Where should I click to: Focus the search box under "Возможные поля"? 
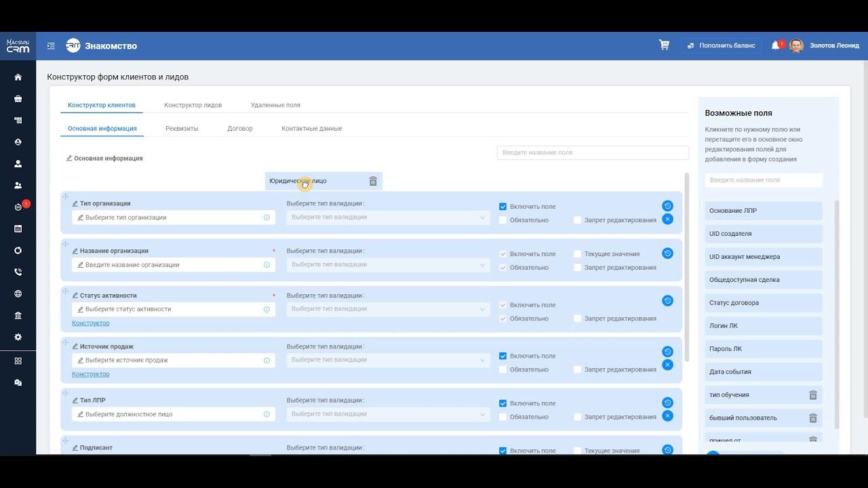click(x=764, y=180)
